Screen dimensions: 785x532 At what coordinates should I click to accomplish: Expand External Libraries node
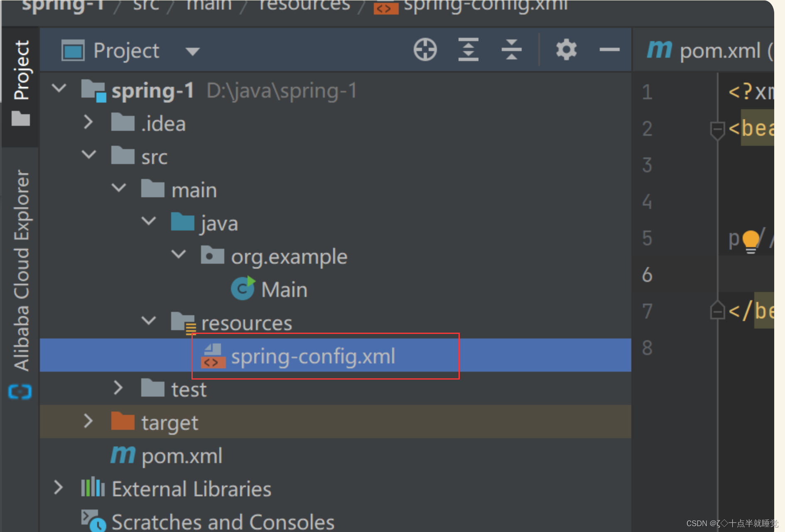[58, 487]
